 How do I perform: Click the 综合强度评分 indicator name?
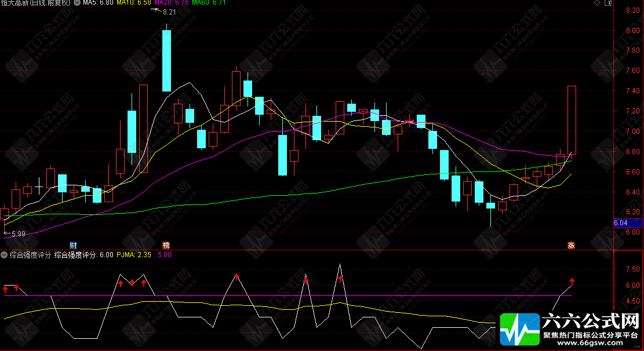30,255
